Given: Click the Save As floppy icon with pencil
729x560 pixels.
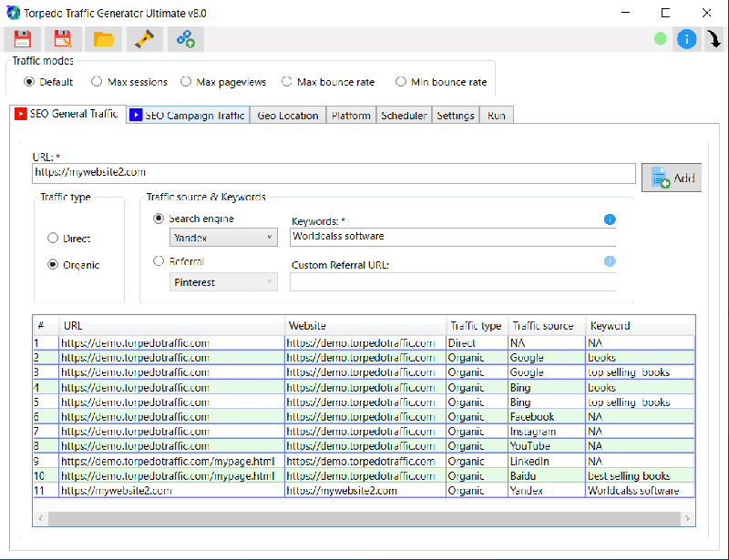Looking at the screenshot, I should tap(63, 39).
